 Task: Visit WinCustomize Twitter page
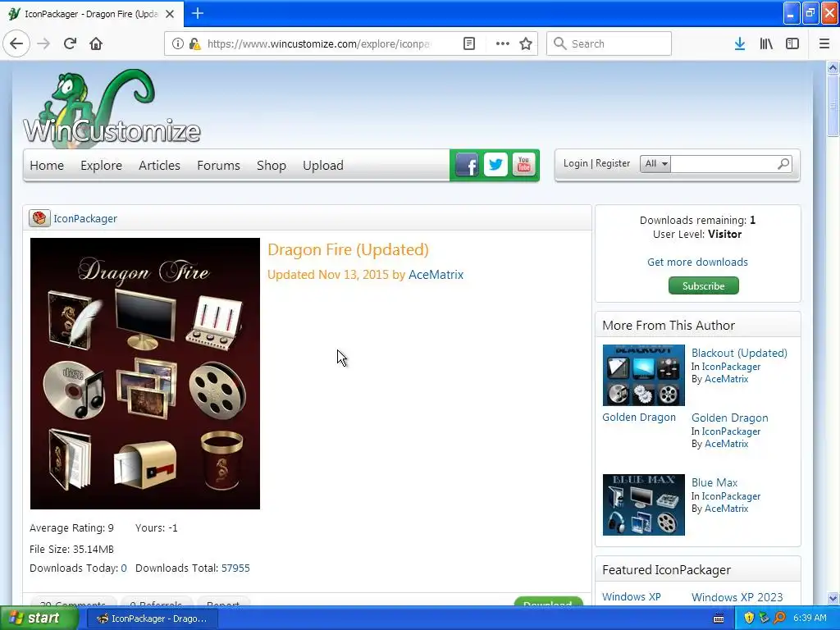495,165
